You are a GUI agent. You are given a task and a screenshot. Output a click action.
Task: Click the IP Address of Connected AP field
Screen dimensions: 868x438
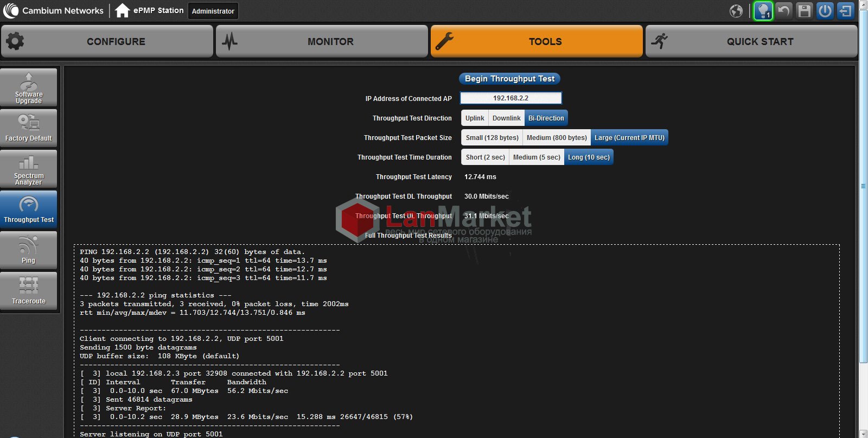coord(510,98)
